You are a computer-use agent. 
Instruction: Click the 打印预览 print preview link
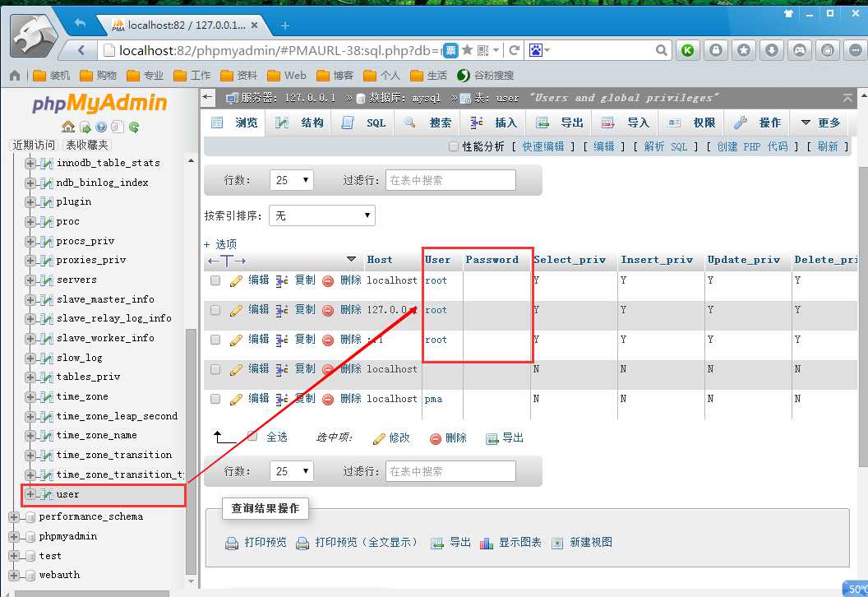(265, 543)
